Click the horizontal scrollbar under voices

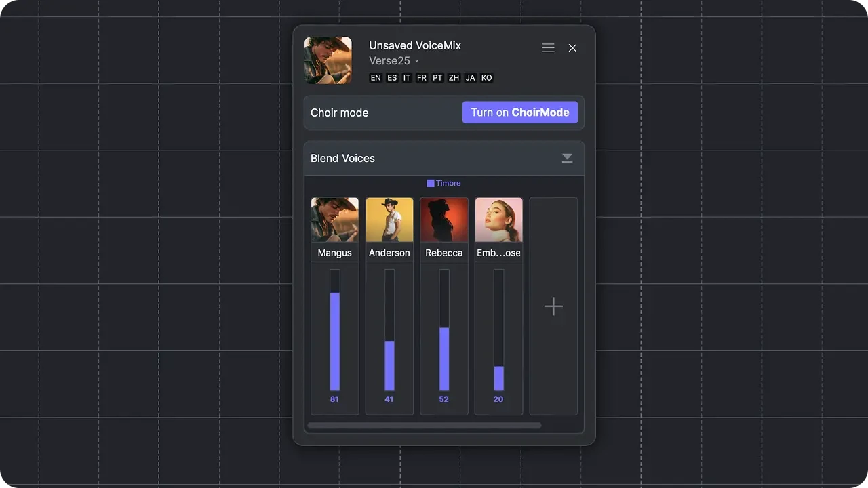pos(425,426)
